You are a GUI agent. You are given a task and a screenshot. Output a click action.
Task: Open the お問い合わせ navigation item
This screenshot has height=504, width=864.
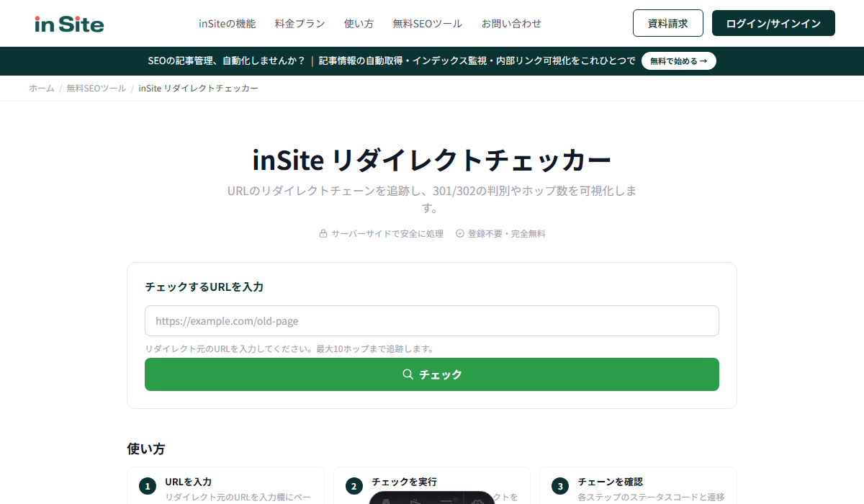click(511, 23)
